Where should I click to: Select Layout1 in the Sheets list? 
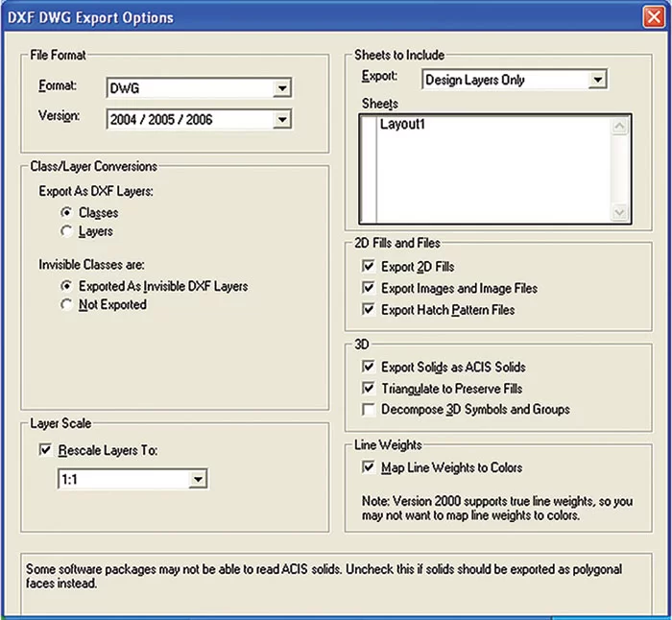[401, 125]
